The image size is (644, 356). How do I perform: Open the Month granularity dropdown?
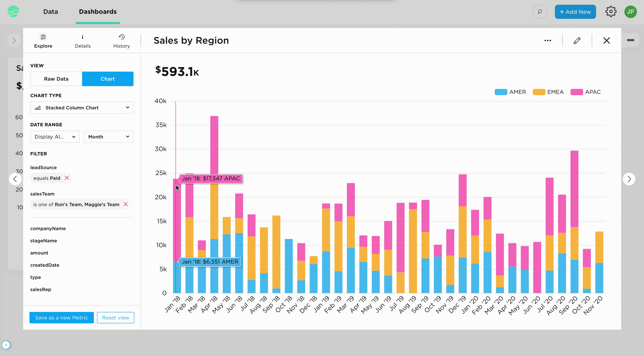(109, 137)
